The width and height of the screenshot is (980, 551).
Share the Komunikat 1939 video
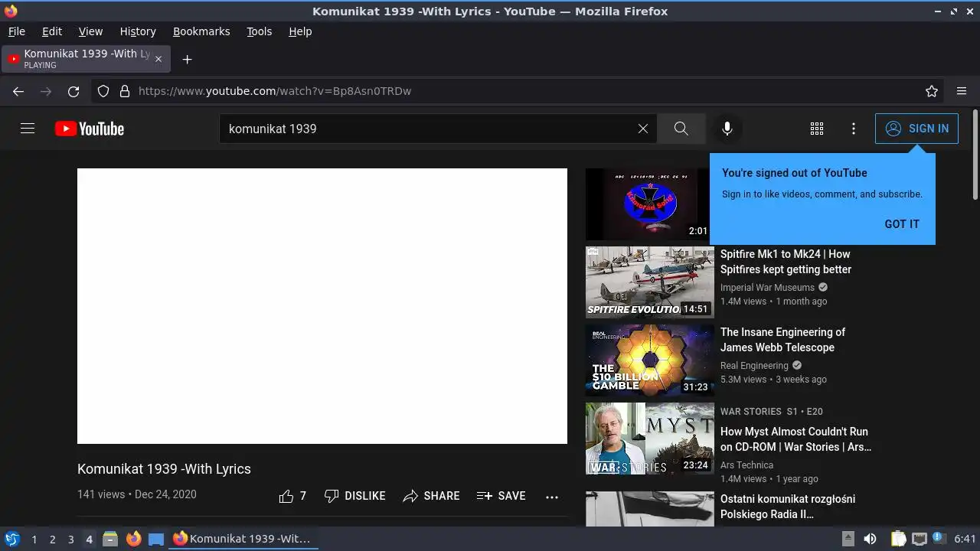tap(432, 496)
